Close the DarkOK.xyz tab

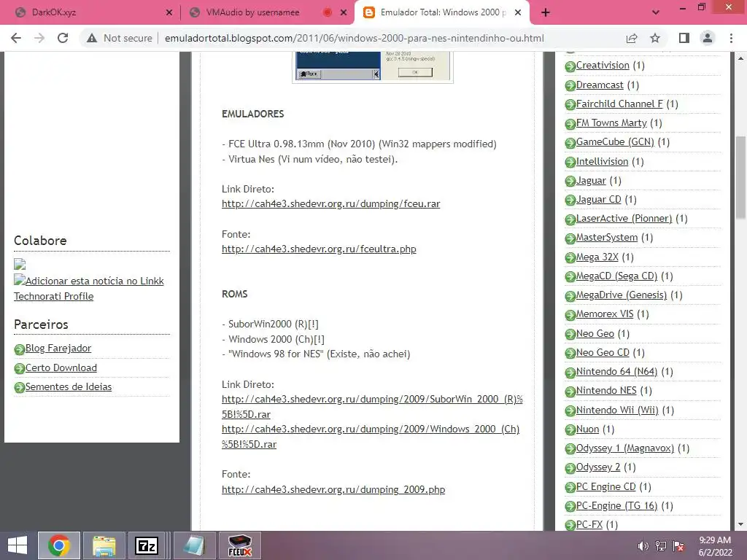point(169,12)
